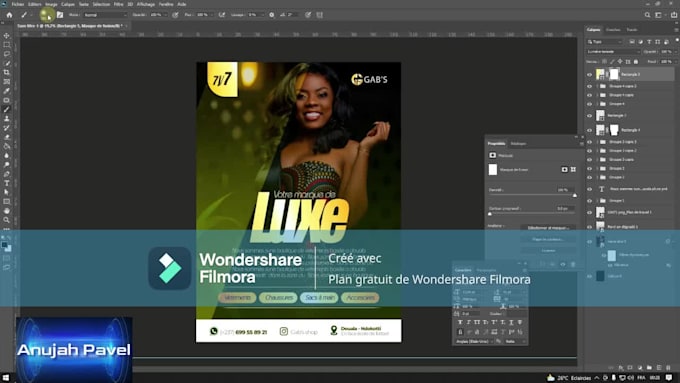Viewport: 680px width, 383px height.
Task: Select the Hand tool
Action: [x=7, y=211]
